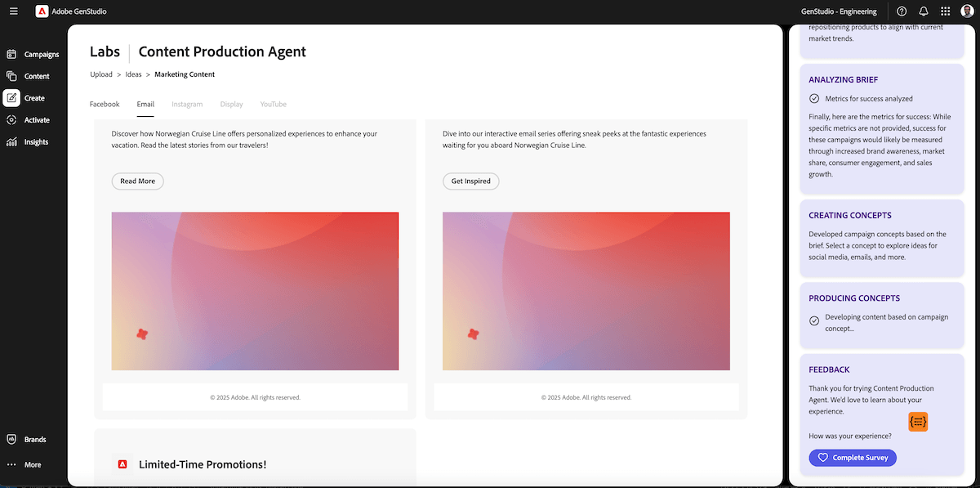Image resolution: width=980 pixels, height=488 pixels.
Task: Open Insights in the sidebar
Action: (28, 142)
